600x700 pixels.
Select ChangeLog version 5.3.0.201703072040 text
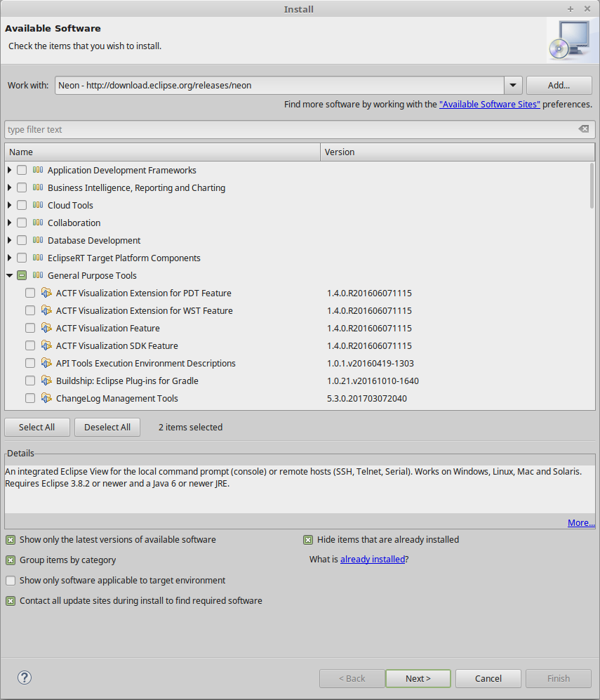(367, 398)
